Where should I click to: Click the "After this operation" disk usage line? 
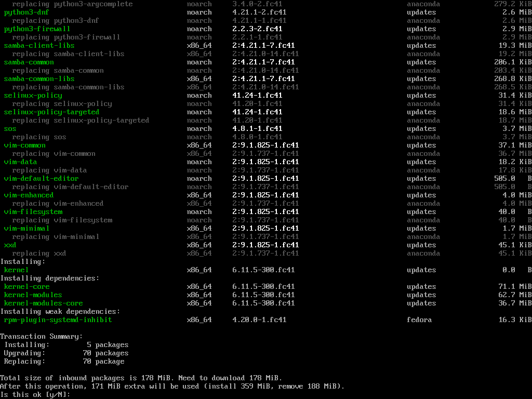(172, 387)
